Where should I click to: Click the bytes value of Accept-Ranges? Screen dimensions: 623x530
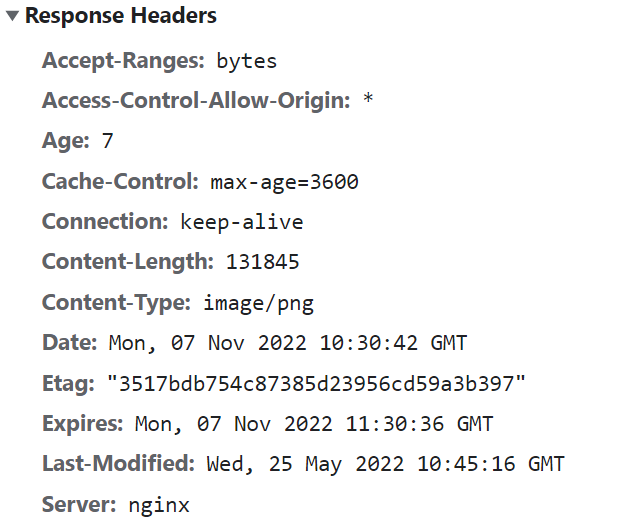click(x=247, y=61)
